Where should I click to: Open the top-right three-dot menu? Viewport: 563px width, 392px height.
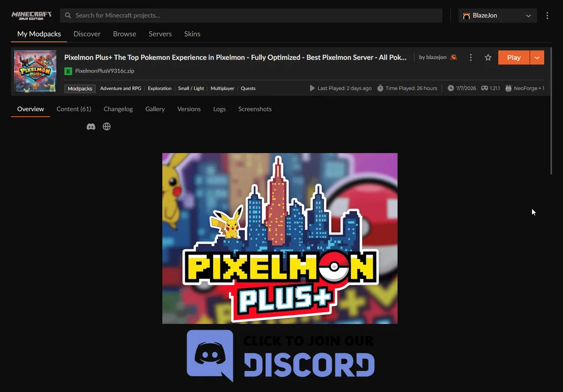(547, 15)
